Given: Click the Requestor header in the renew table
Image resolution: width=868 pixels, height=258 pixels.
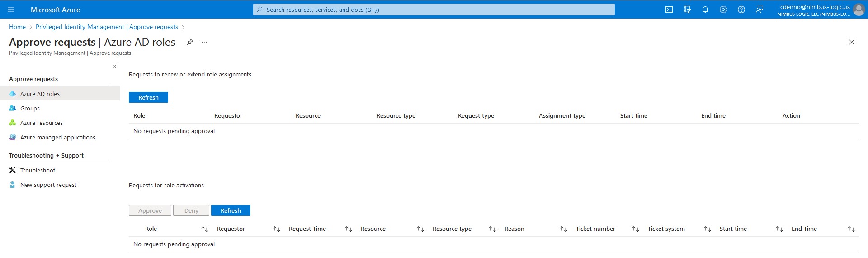Looking at the screenshot, I should click(228, 115).
